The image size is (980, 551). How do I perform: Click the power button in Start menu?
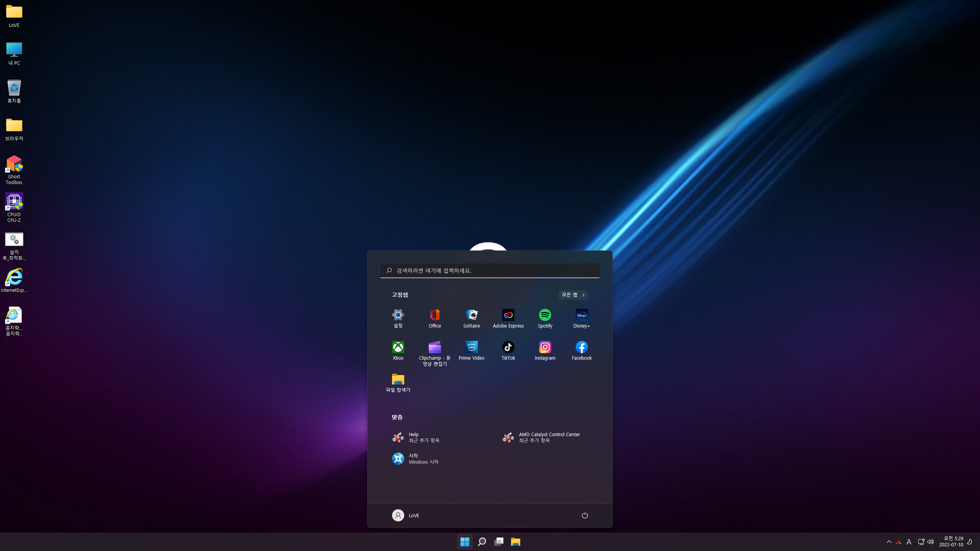click(585, 515)
